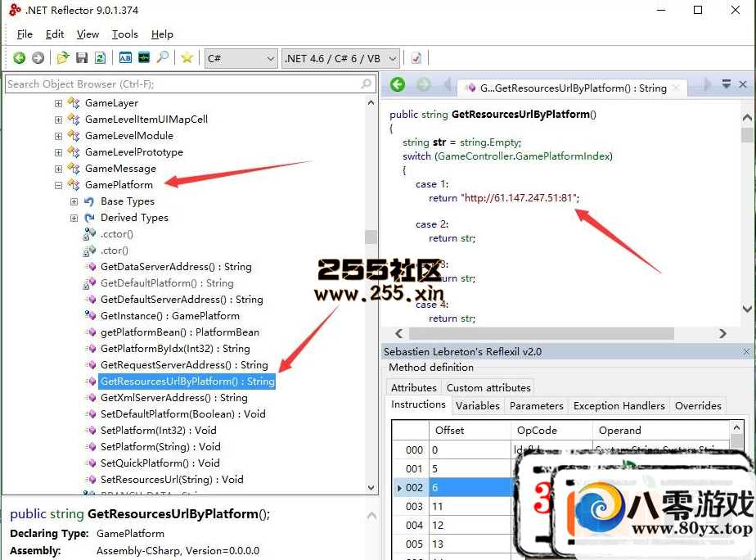Select SetResourcesUrl(String) method in tree
Screen dimensions: 756x560
pyautogui.click(x=172, y=480)
